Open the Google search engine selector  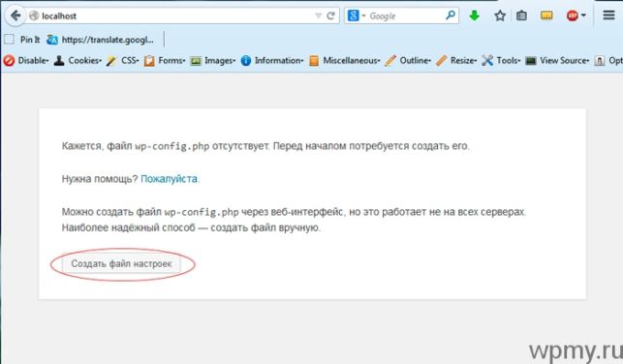tap(356, 15)
